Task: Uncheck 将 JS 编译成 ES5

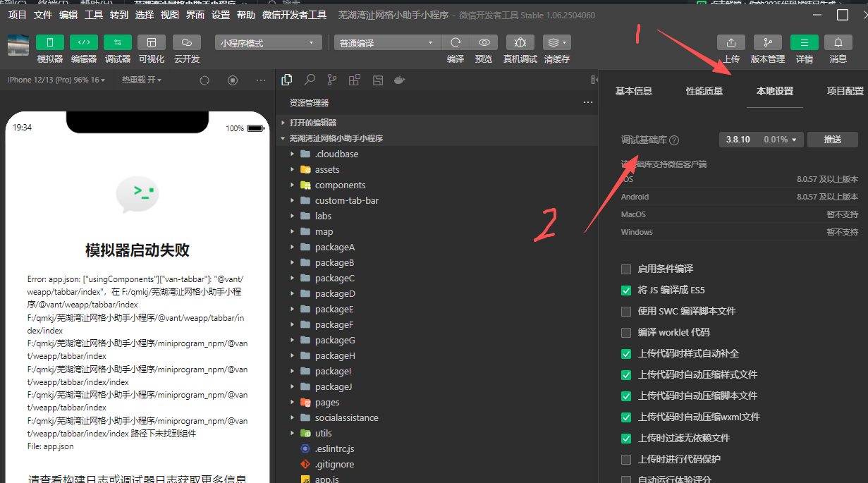Action: (x=626, y=290)
